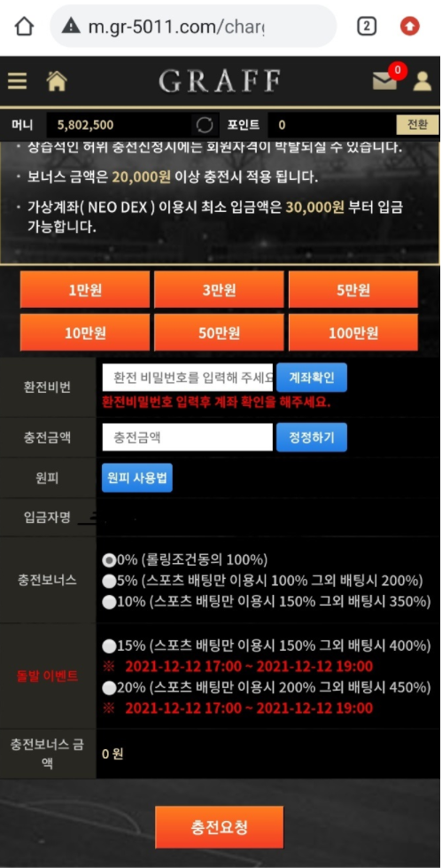Submit with the 충전요청 button
Image resolution: width=442 pixels, height=868 pixels.
[x=219, y=827]
